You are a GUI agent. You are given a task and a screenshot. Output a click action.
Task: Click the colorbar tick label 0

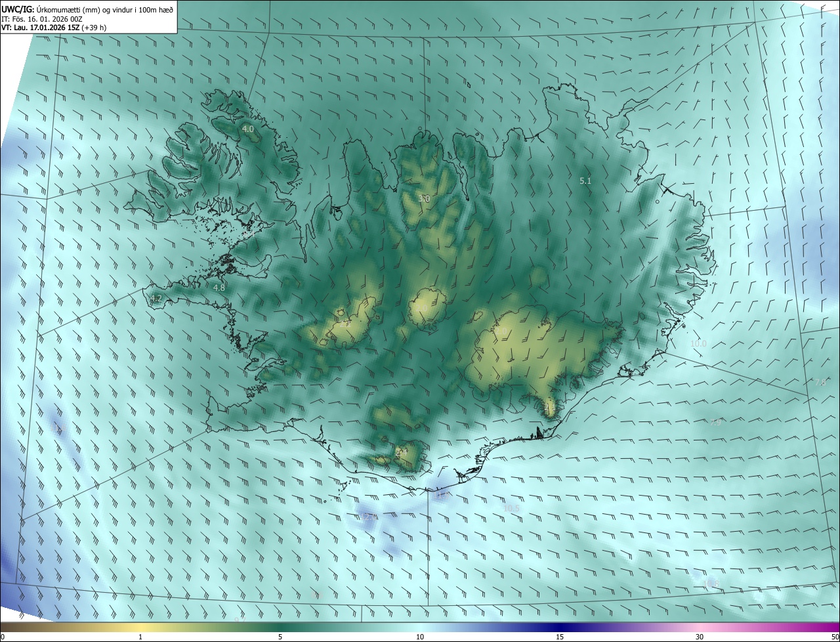(x=3, y=637)
